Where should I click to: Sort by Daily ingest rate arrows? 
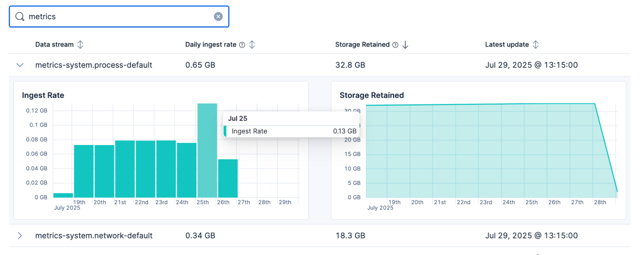[x=252, y=44]
